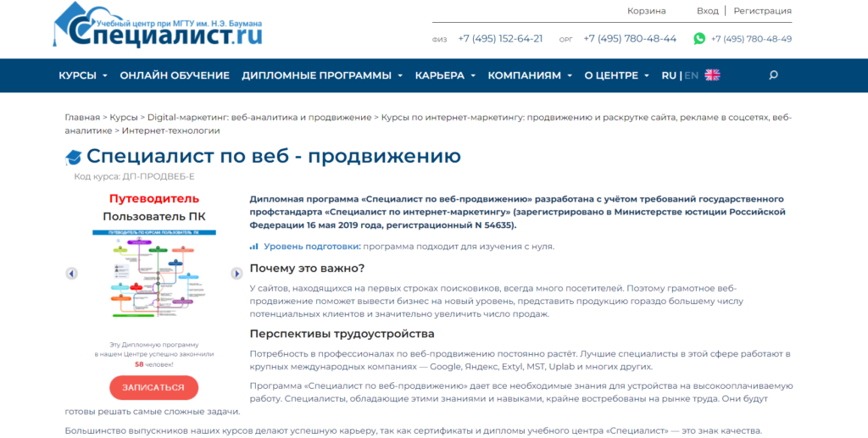The height and width of the screenshot is (438, 868).
Task: Click the graduation cap icon by title
Action: pos(74,158)
